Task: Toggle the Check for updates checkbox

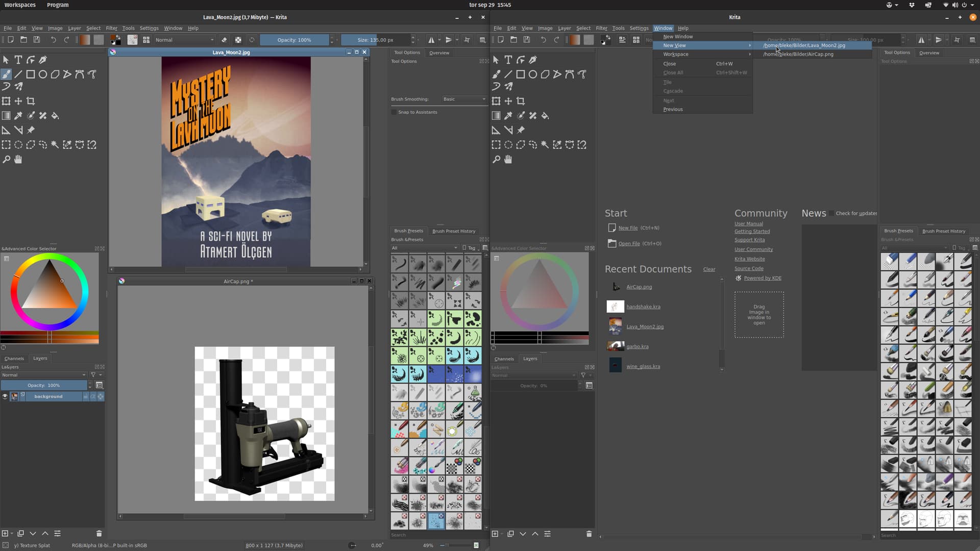Action: (831, 213)
